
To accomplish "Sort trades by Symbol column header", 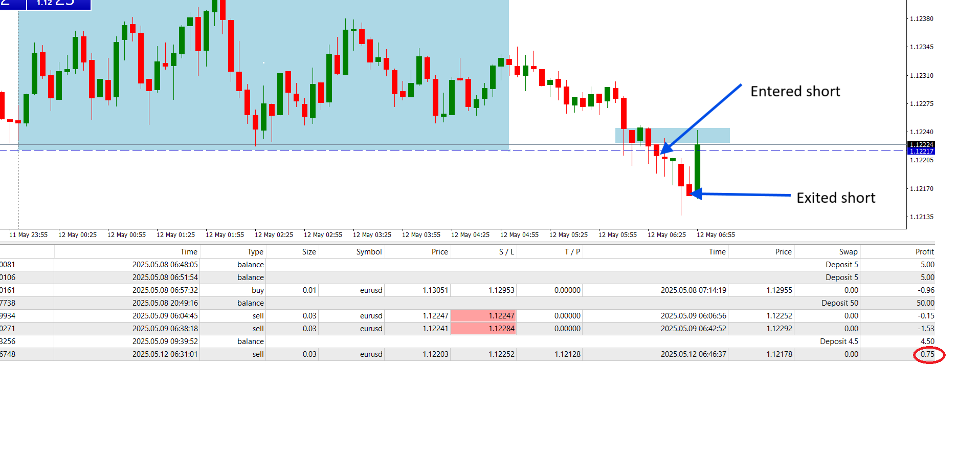I will pos(369,252).
